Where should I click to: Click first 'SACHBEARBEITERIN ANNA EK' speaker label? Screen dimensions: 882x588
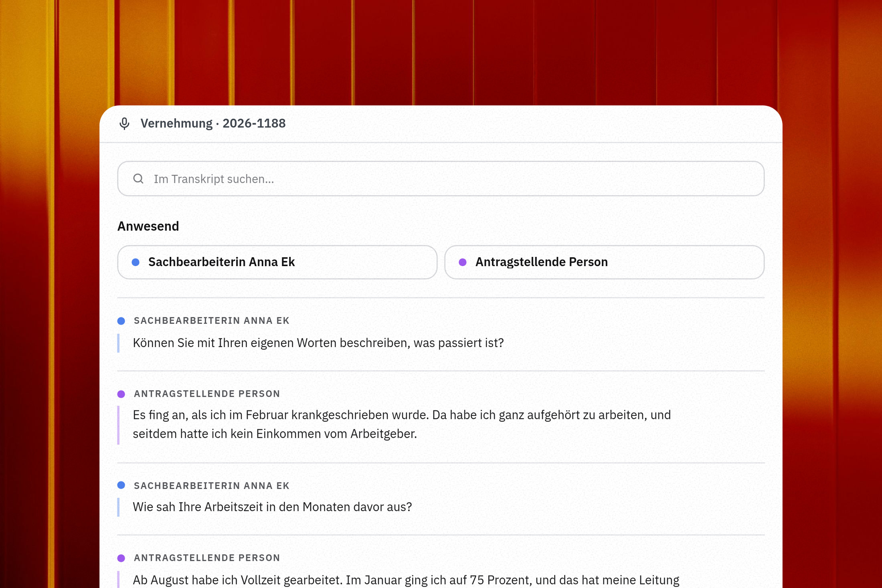[211, 321]
